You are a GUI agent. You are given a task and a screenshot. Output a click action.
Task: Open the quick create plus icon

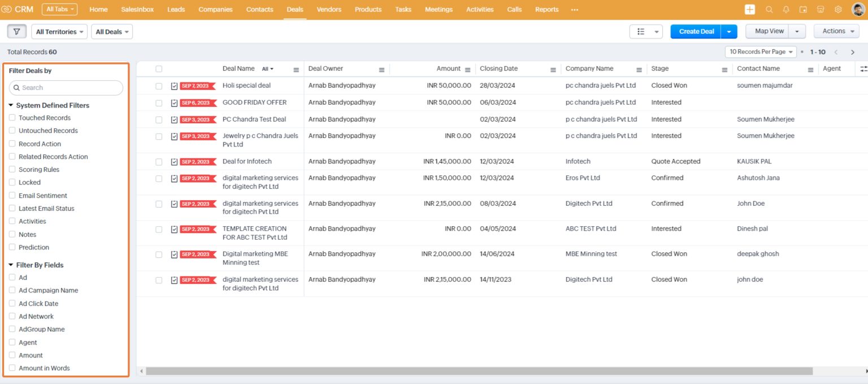click(x=749, y=9)
